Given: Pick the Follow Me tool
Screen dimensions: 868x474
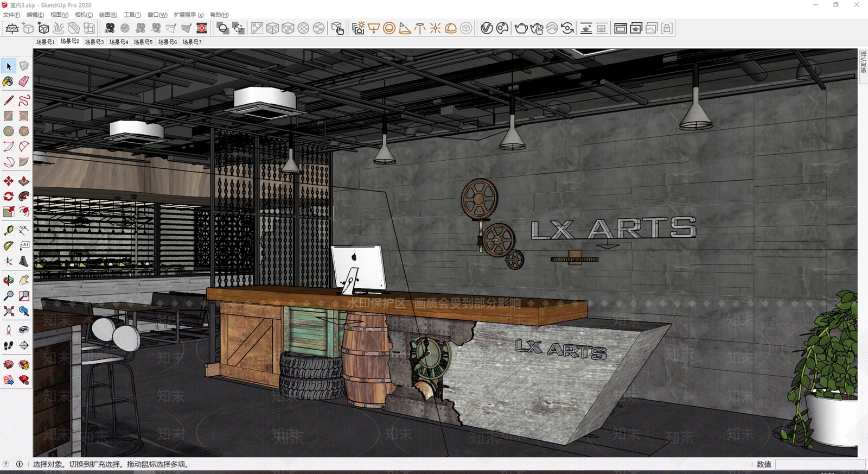Looking at the screenshot, I should point(24,196).
